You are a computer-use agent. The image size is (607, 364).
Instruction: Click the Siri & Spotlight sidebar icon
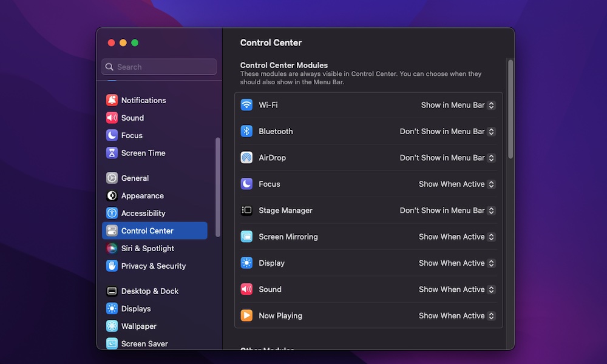[112, 248]
